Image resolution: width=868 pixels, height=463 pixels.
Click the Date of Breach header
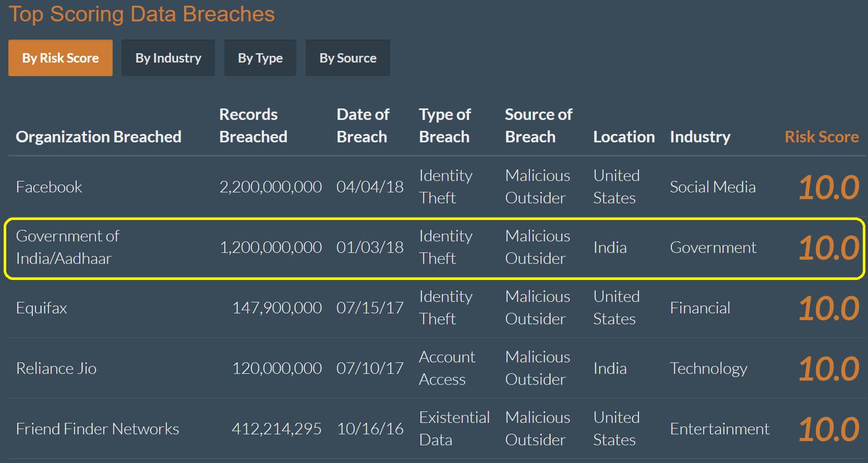(x=363, y=125)
